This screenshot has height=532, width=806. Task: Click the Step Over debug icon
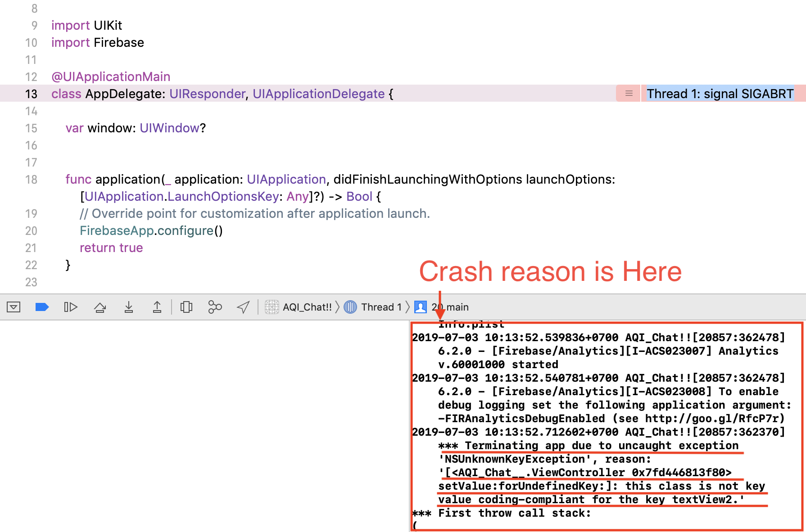(x=100, y=307)
